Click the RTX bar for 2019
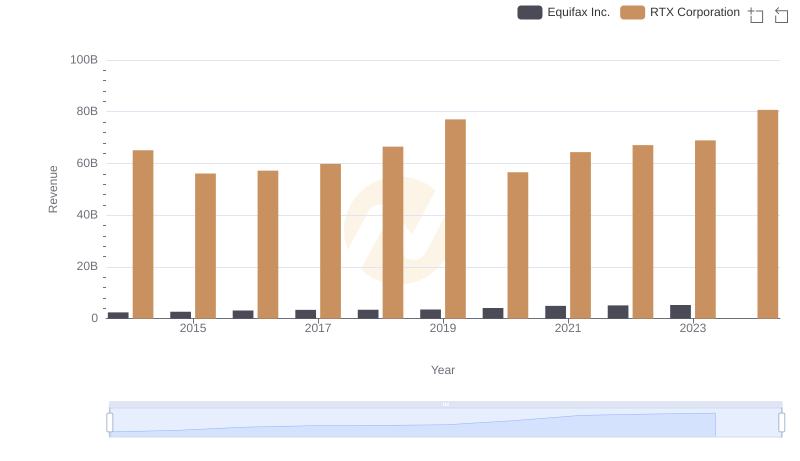Screen dimensions: 800x461 pyautogui.click(x=455, y=219)
